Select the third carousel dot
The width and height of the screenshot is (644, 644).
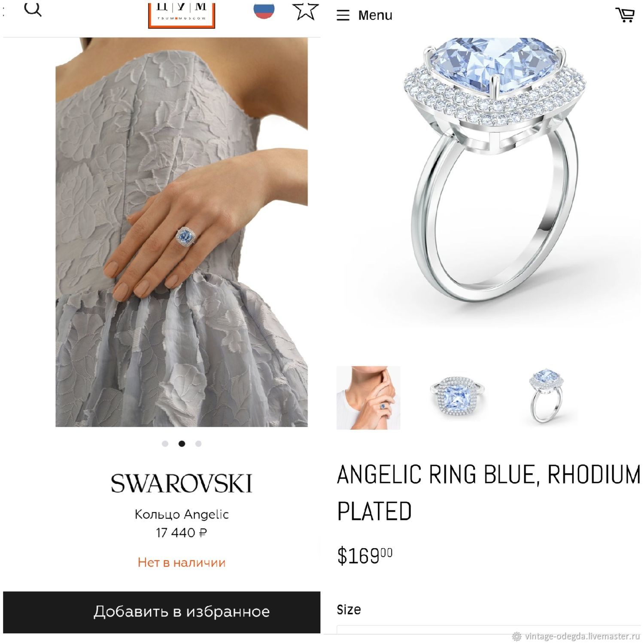(198, 444)
